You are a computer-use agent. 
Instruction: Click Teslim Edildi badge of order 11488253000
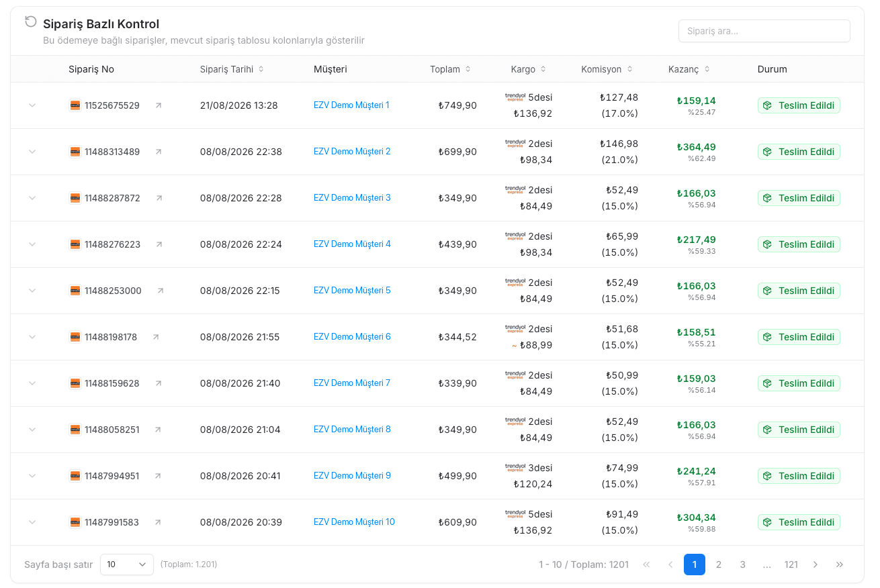tap(799, 291)
